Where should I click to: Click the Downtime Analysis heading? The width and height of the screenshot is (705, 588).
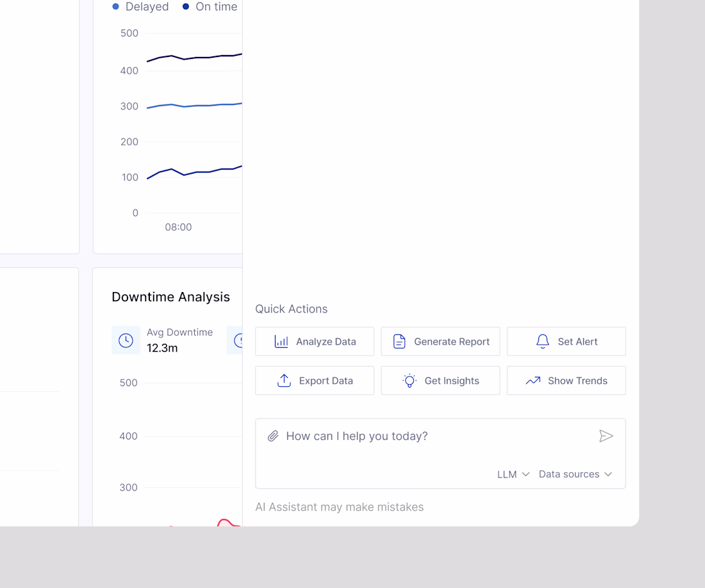pyautogui.click(x=171, y=297)
